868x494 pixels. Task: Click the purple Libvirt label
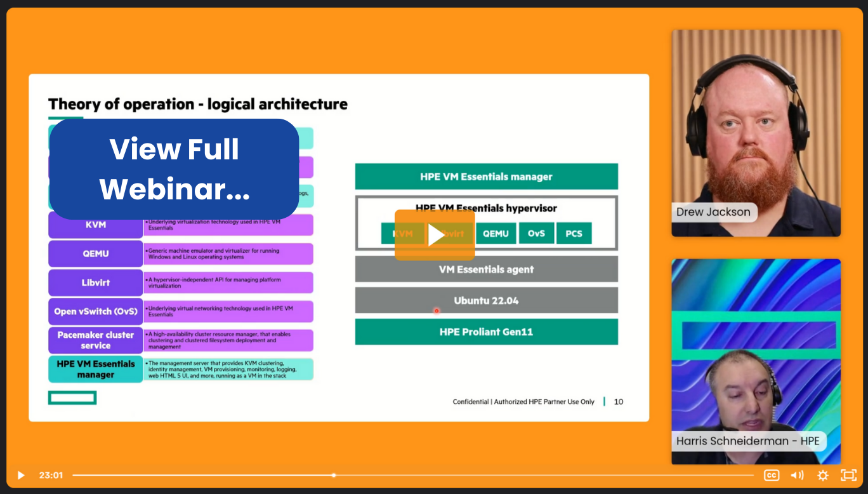point(96,283)
